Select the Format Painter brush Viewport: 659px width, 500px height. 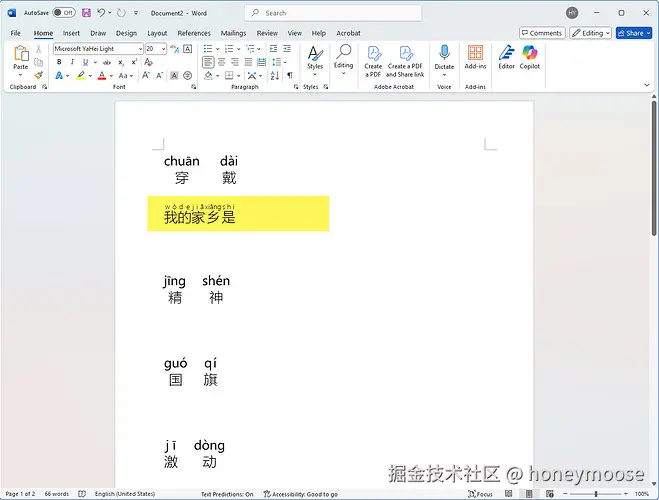(x=39, y=75)
